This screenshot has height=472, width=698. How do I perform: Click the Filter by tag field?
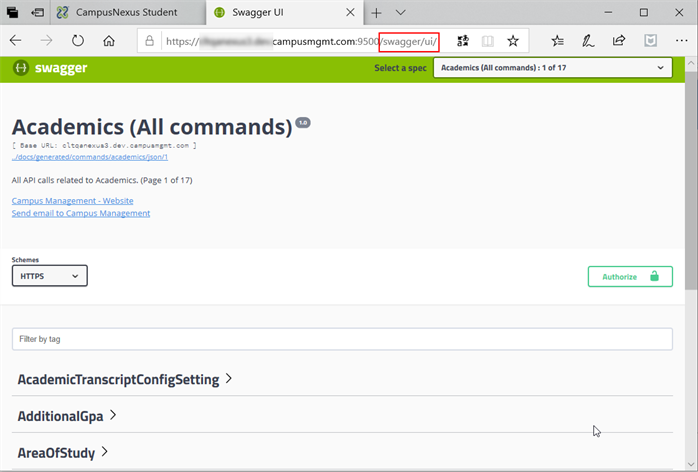pyautogui.click(x=342, y=339)
